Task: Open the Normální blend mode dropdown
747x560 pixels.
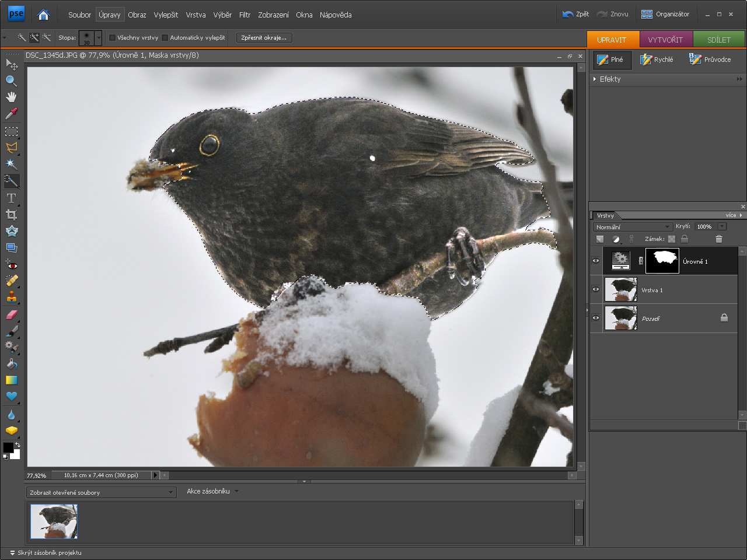Action: point(633,227)
